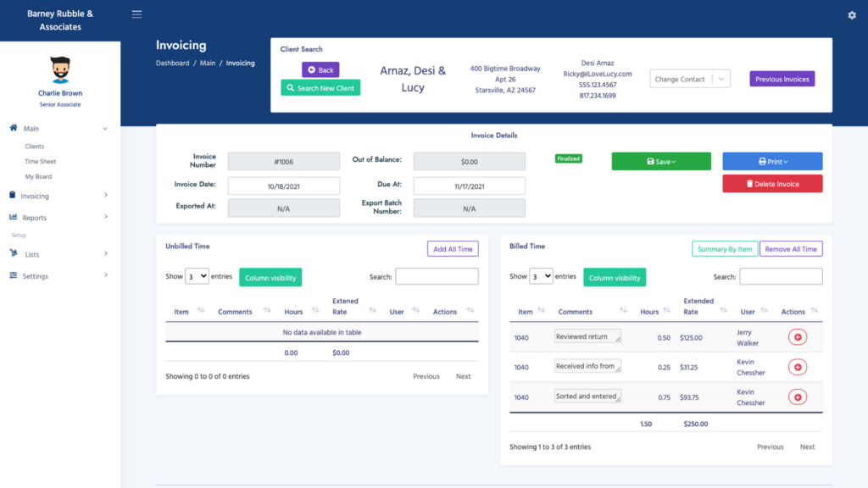
Task: Click the hamburger menu icon at top
Action: pyautogui.click(x=136, y=14)
